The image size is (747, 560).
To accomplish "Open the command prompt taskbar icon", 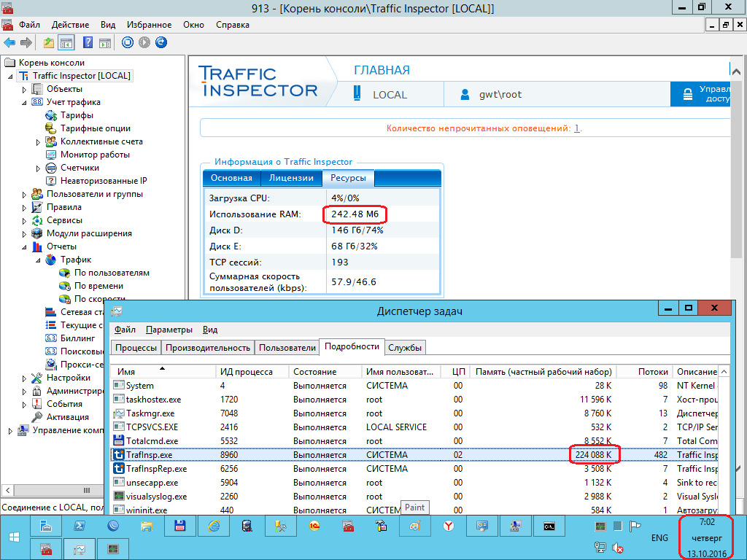I will (x=549, y=526).
